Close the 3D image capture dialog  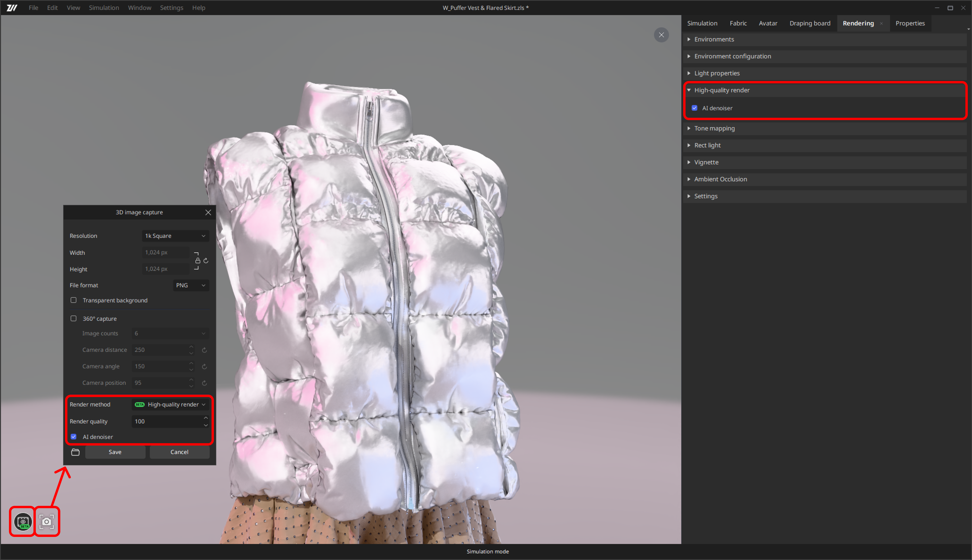[208, 212]
